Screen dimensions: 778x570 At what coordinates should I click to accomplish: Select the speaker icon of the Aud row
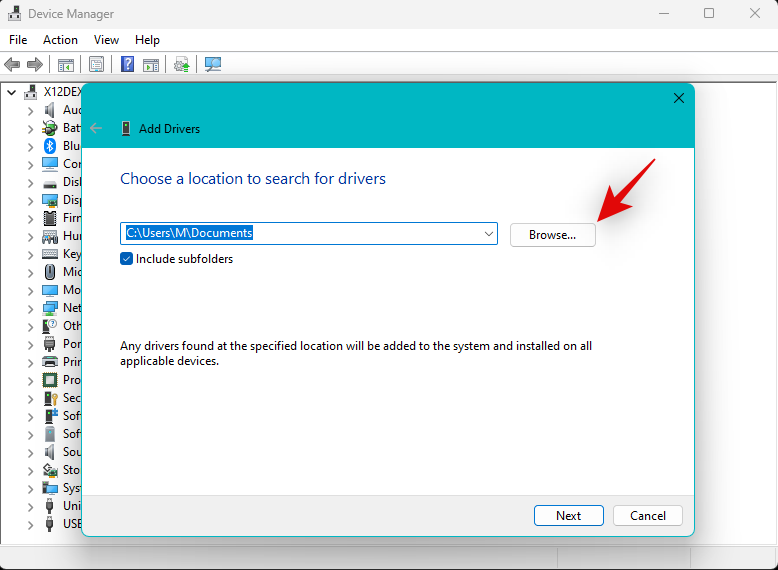[50, 110]
